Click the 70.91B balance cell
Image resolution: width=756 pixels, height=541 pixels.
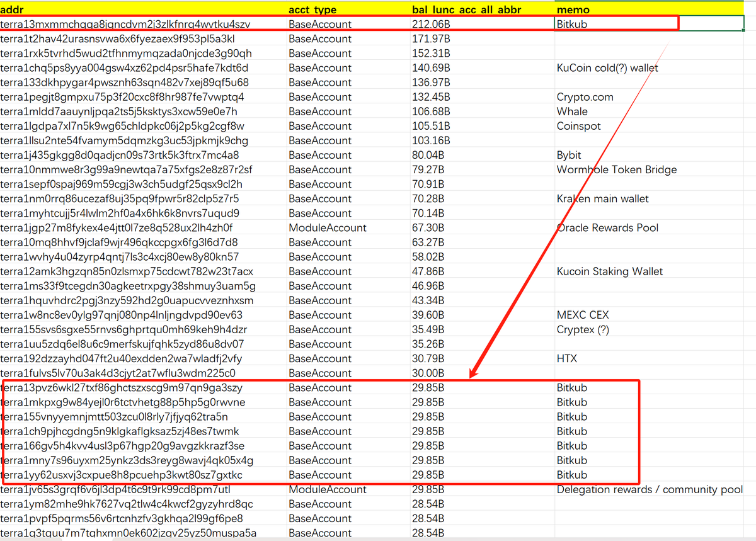482,184
